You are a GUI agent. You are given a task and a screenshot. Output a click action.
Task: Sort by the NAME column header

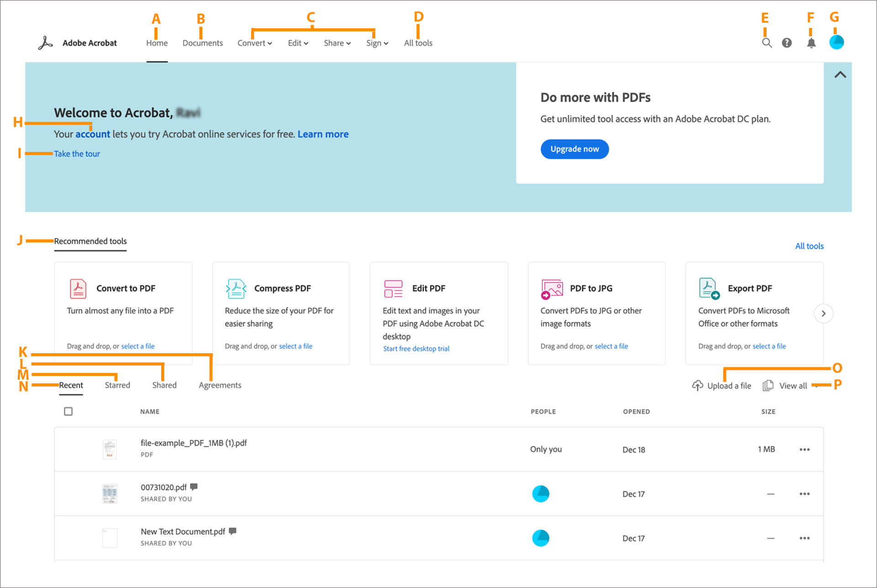point(150,412)
